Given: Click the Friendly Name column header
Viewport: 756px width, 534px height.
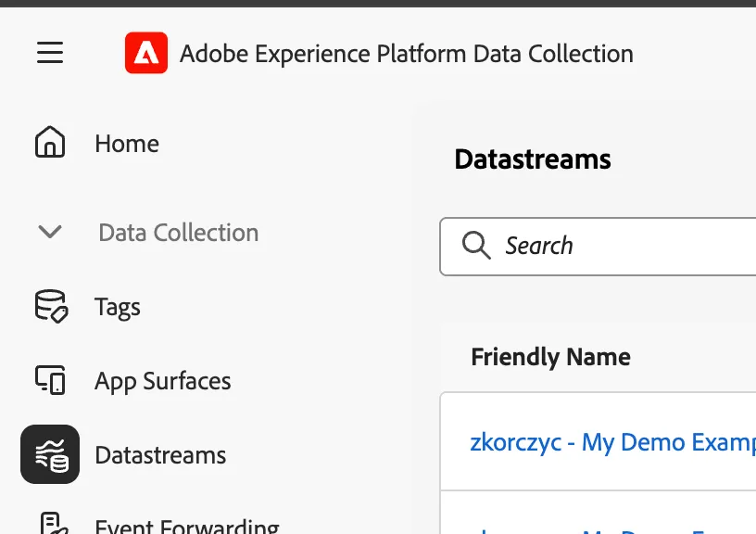Looking at the screenshot, I should click(x=550, y=358).
